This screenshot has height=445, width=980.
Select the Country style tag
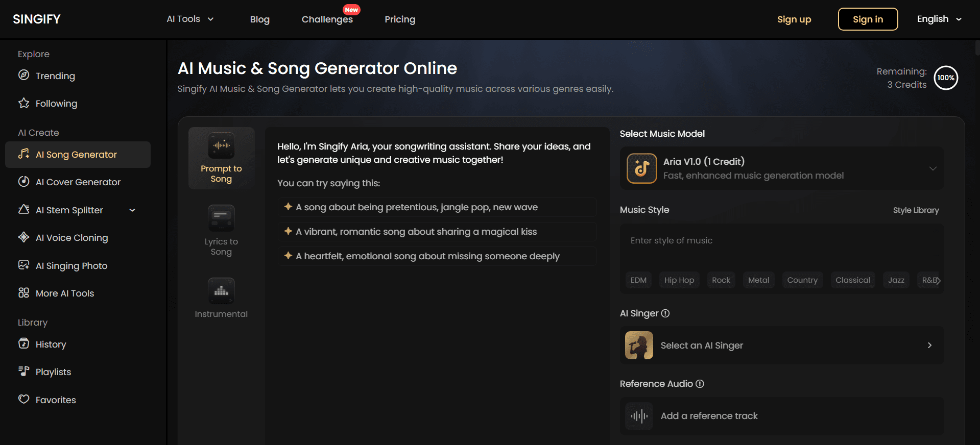802,280
